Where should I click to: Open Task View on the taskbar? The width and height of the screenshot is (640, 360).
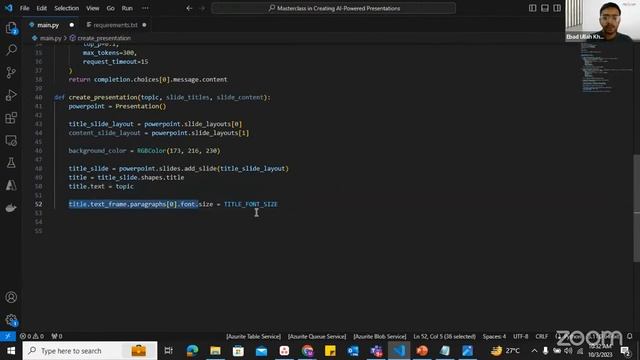point(168,351)
